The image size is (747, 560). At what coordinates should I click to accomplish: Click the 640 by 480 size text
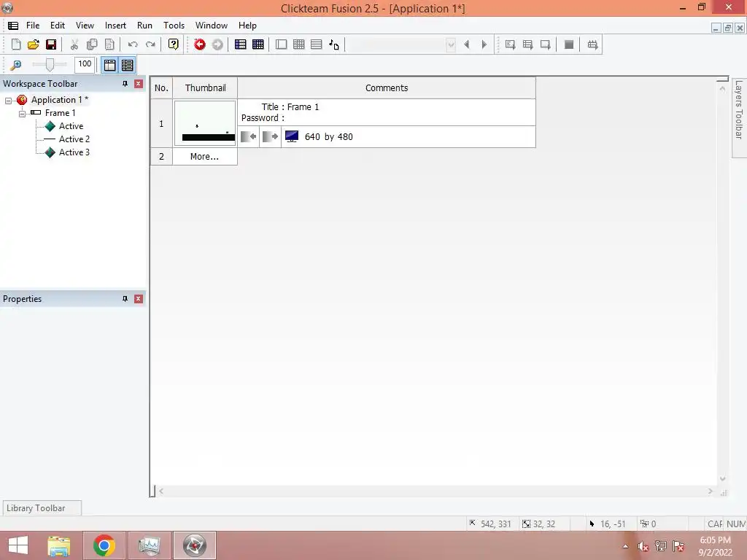tap(329, 137)
